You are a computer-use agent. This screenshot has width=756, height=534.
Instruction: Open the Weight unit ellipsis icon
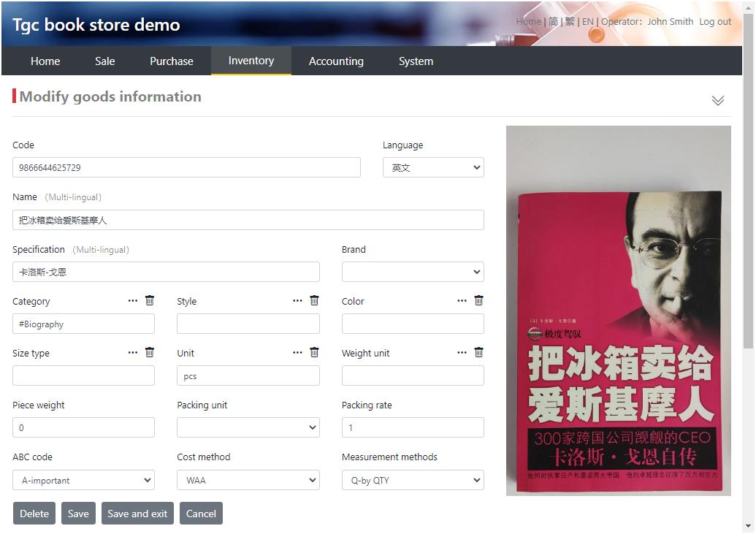click(x=462, y=353)
